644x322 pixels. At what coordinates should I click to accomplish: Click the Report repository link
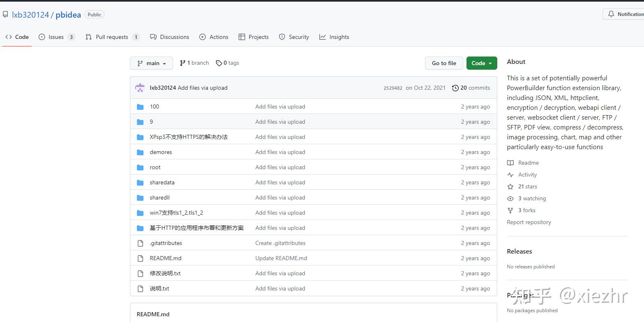[x=529, y=222]
